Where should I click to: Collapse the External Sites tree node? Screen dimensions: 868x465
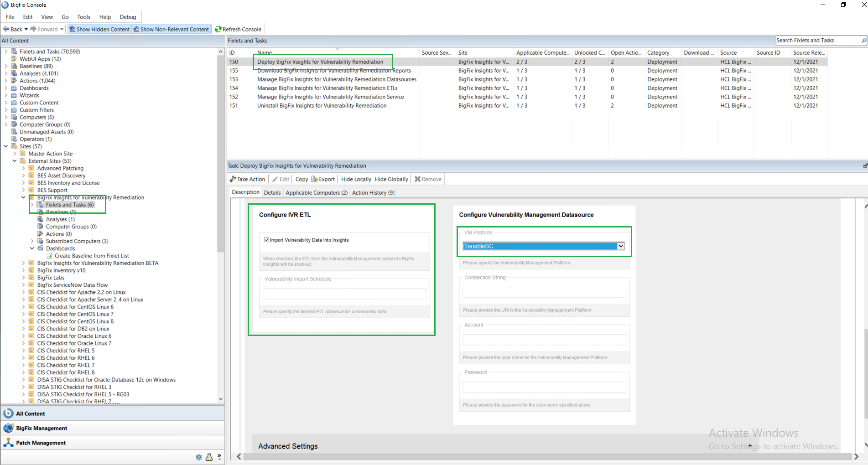(x=15, y=161)
